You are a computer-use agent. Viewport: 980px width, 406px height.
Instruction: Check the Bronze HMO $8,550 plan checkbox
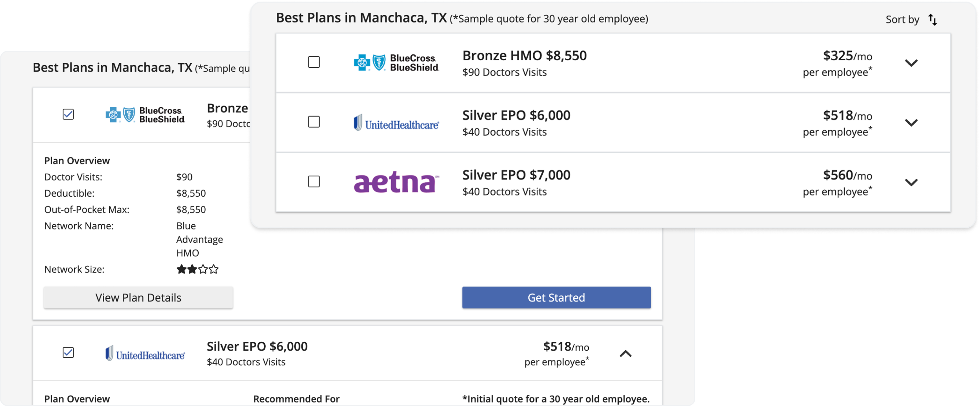tap(314, 62)
